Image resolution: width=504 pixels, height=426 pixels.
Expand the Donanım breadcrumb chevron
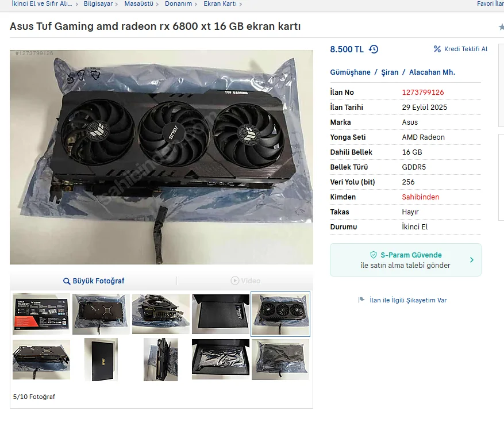point(196,4)
